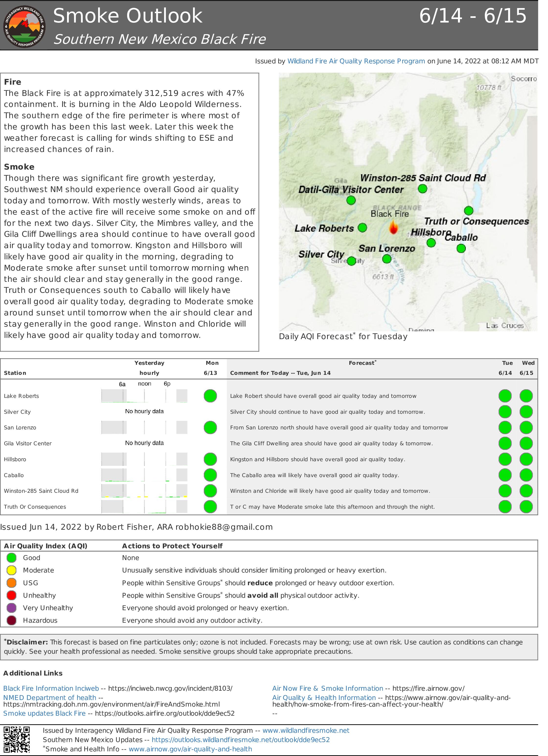Open the Smoke updates Black Fire link
Image resolution: width=548 pixels, height=756 pixels.
(x=44, y=713)
